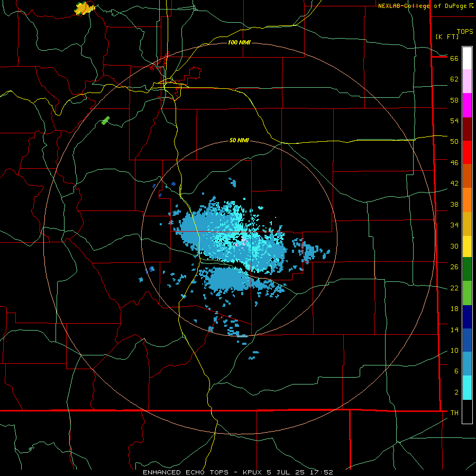Viewport: 476px width, 476px height.
Task: Click the TH threshold label on legend
Action: tap(454, 413)
